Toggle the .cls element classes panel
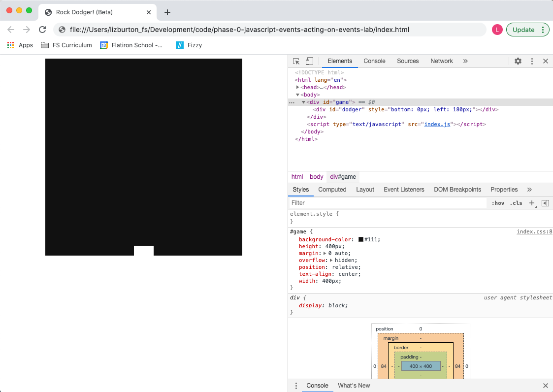This screenshot has width=553, height=392. (x=516, y=203)
